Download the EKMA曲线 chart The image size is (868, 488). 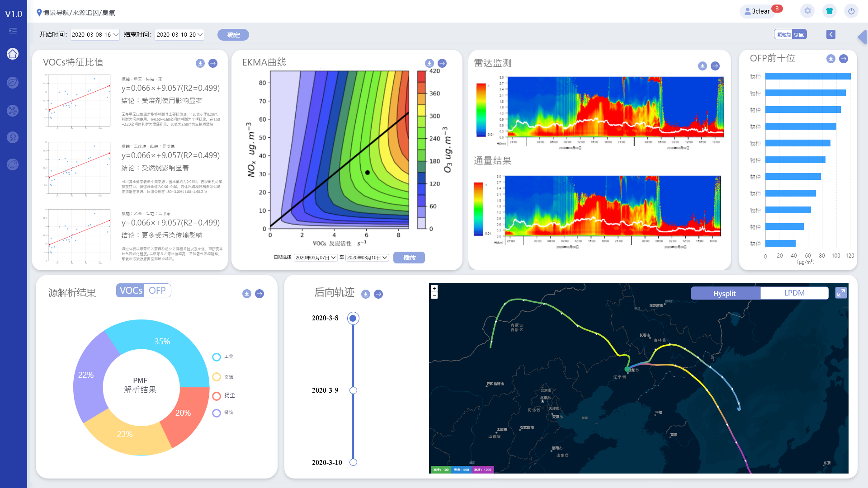point(429,63)
